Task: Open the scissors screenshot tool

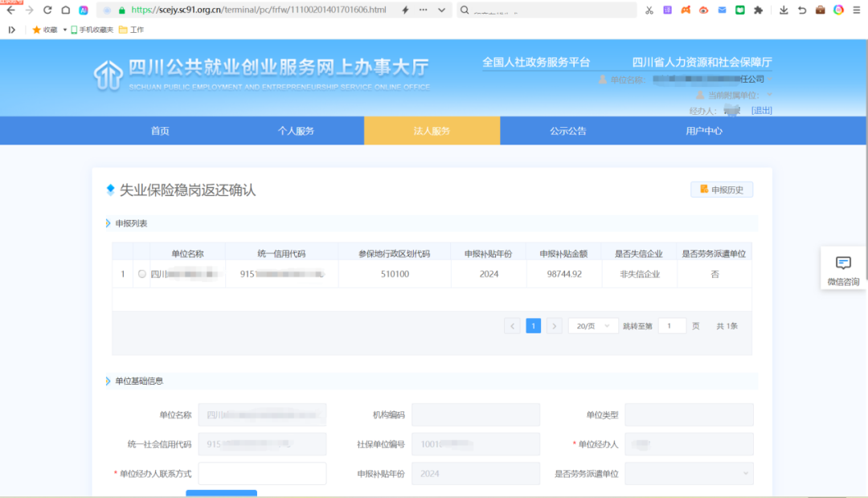Action: pos(649,10)
